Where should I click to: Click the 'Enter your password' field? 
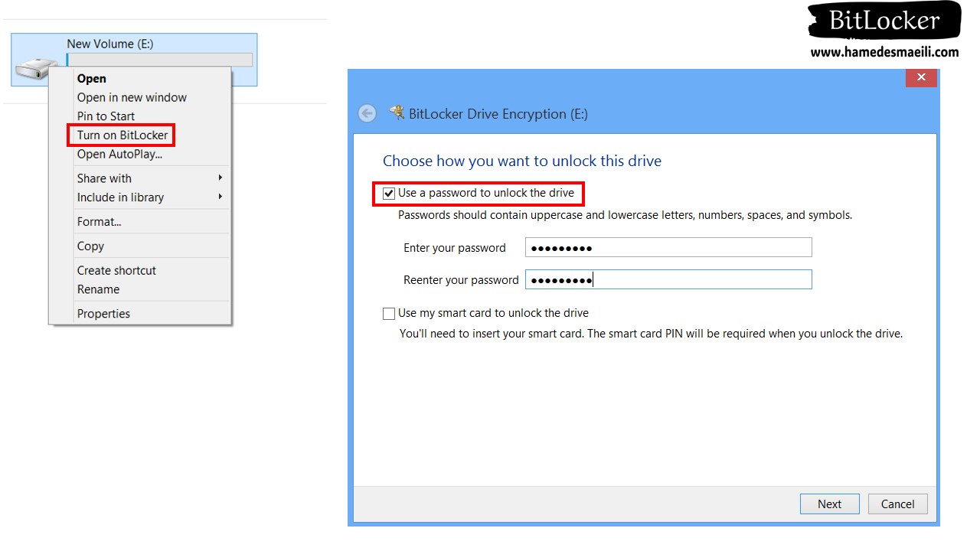[x=668, y=247]
